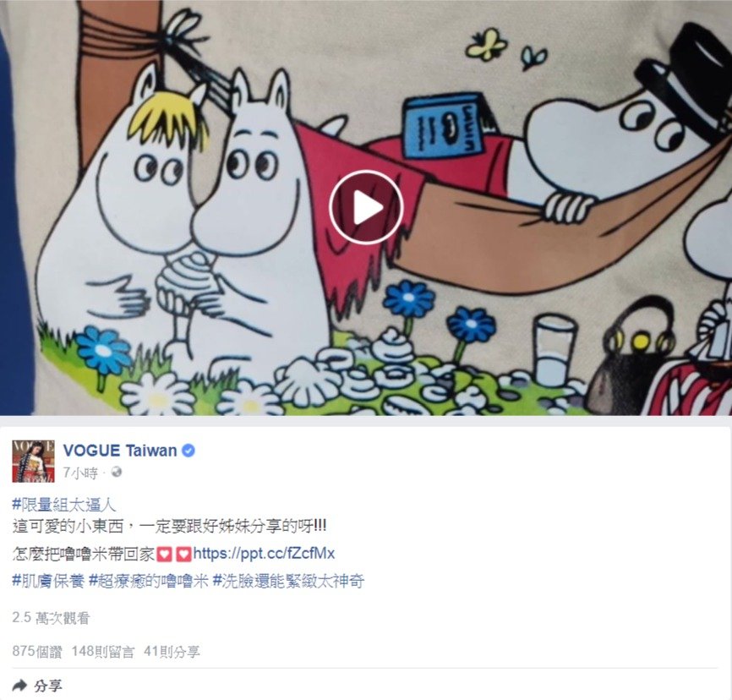
Task: Open hashtag #超療癒的嚕嚕米
Action: pyautogui.click(x=148, y=581)
